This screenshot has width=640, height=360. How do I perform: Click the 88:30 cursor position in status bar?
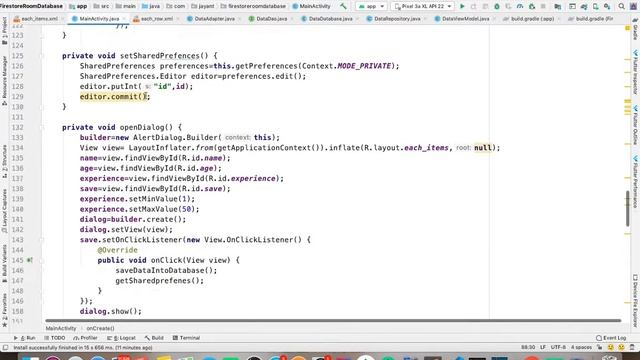[528, 348]
